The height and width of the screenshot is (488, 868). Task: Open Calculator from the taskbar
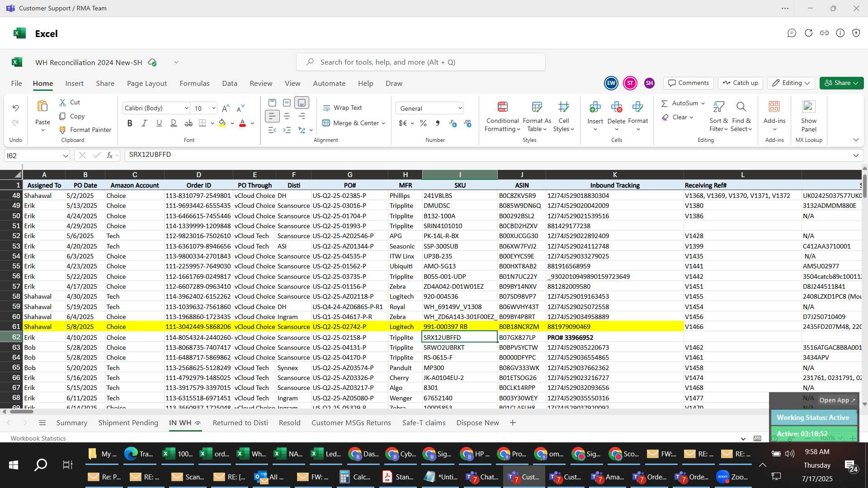pyautogui.click(x=355, y=477)
